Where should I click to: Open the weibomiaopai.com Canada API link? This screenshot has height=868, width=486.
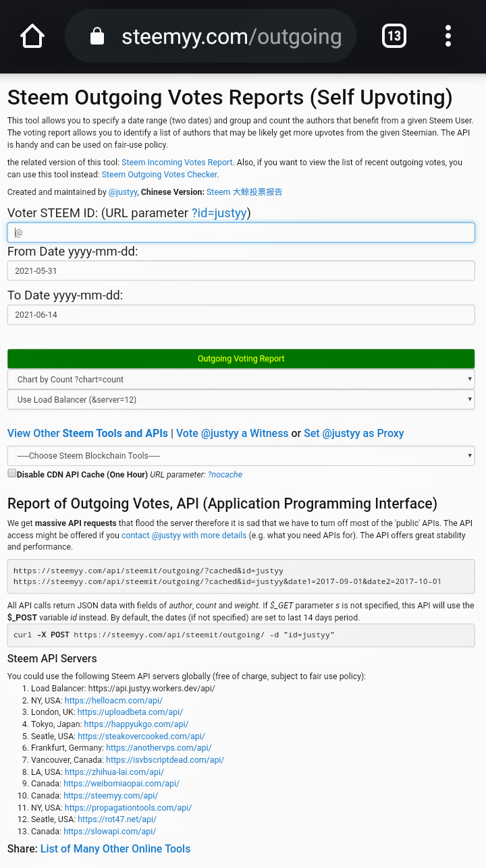point(122,784)
